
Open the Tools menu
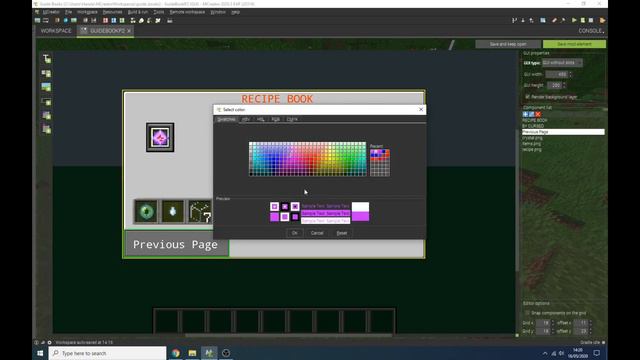[x=159, y=12]
